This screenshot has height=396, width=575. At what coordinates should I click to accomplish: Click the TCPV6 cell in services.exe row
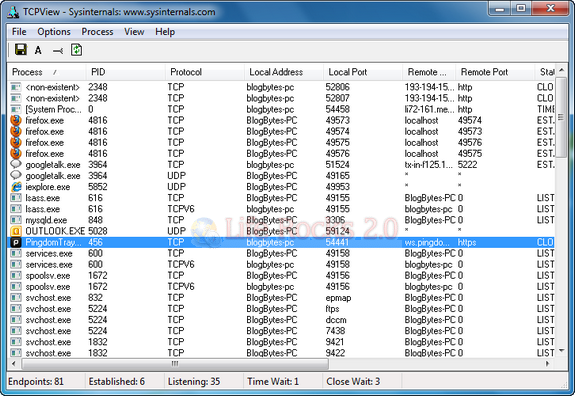[x=181, y=264]
